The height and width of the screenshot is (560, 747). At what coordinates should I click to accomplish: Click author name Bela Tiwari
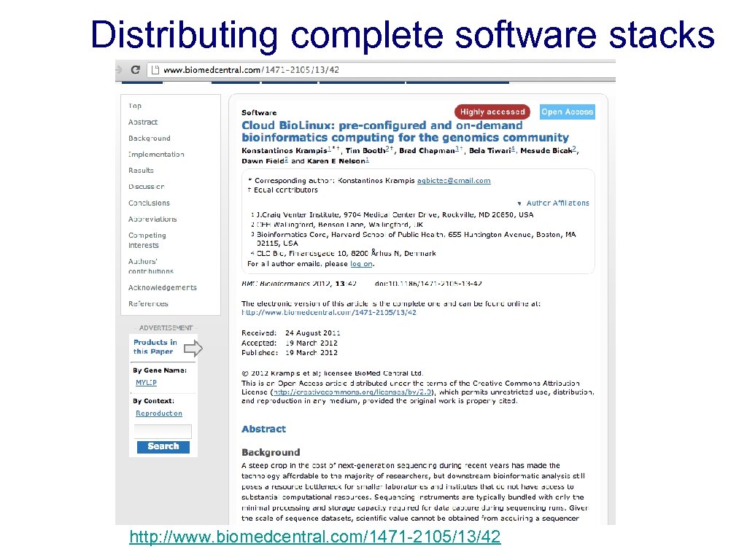pos(489,150)
